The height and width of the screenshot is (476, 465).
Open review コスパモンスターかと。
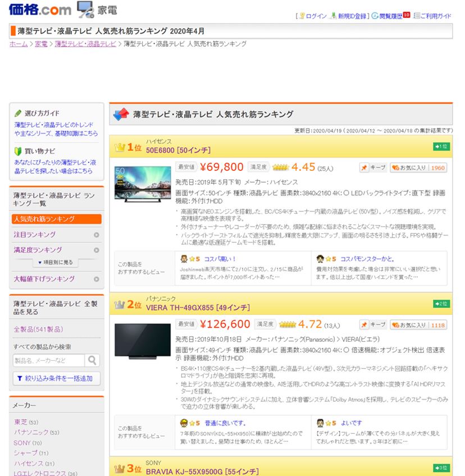367,259
